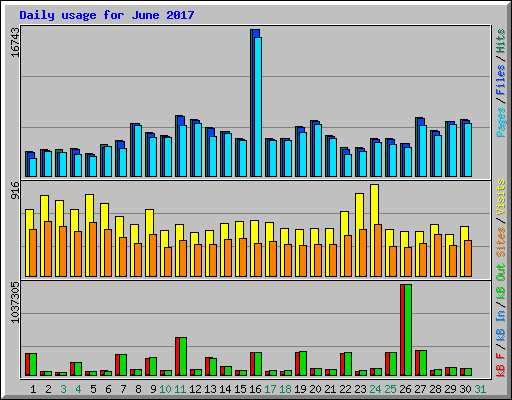Click day label 2 on the x-axis

(48, 389)
